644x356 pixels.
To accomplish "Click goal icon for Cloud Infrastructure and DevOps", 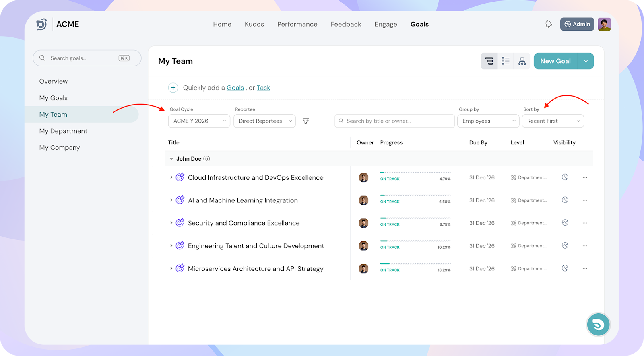I will [180, 177].
